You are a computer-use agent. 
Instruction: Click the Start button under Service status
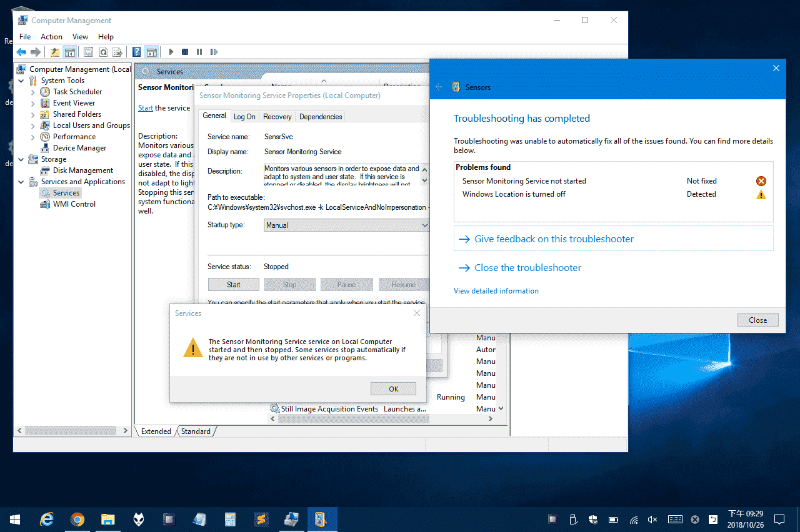[x=234, y=285]
